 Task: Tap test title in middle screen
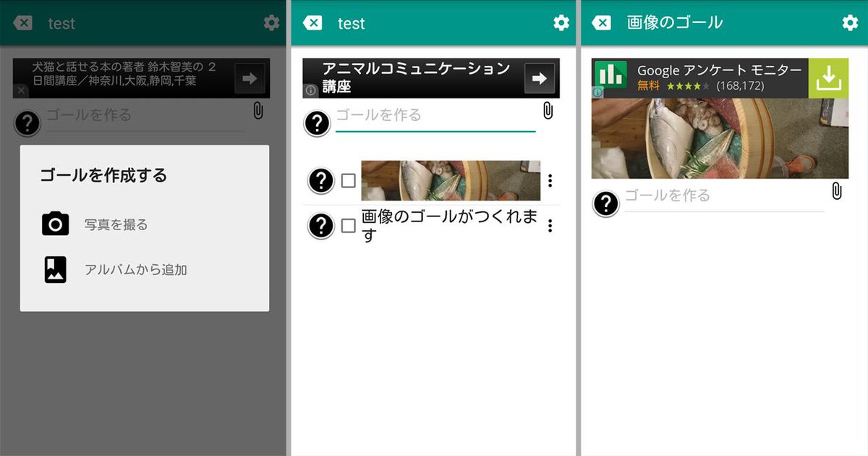tap(352, 24)
